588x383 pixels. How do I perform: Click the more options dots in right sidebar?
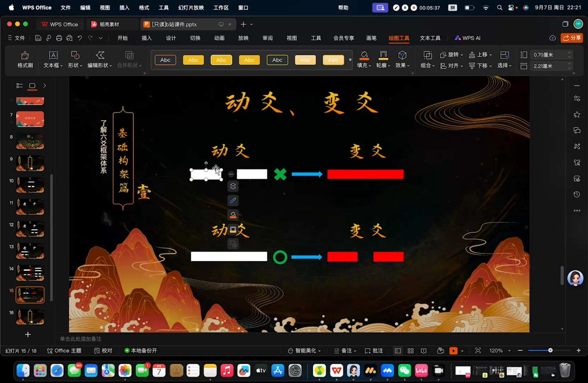tap(577, 211)
